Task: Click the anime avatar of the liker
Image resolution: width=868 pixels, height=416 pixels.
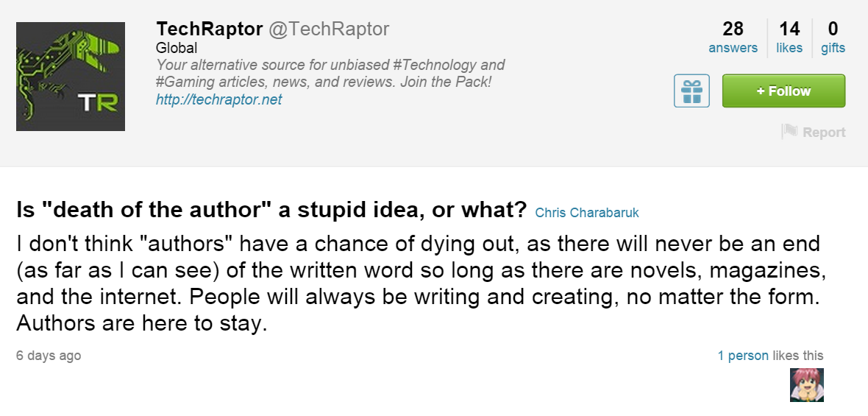Action: point(807,384)
